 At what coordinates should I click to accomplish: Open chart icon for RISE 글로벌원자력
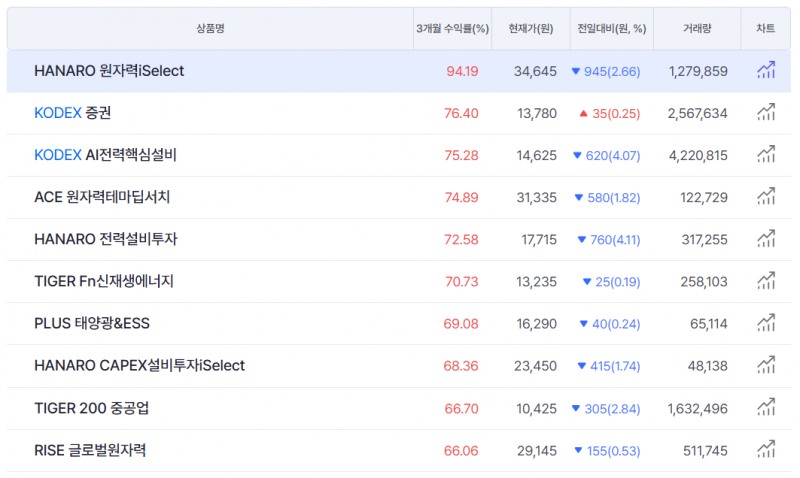coord(766,449)
